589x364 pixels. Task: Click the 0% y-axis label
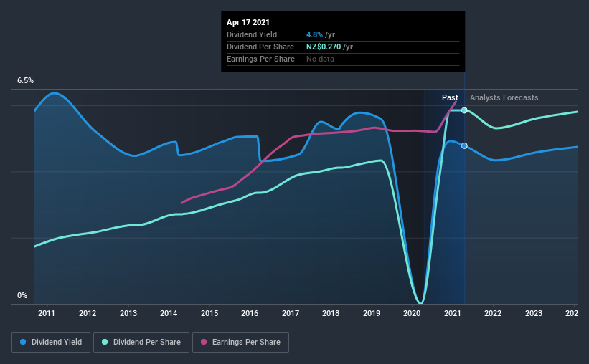pyautogui.click(x=22, y=296)
